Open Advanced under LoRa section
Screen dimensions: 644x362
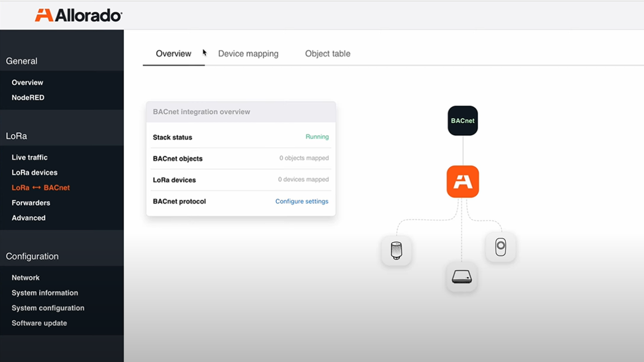28,218
